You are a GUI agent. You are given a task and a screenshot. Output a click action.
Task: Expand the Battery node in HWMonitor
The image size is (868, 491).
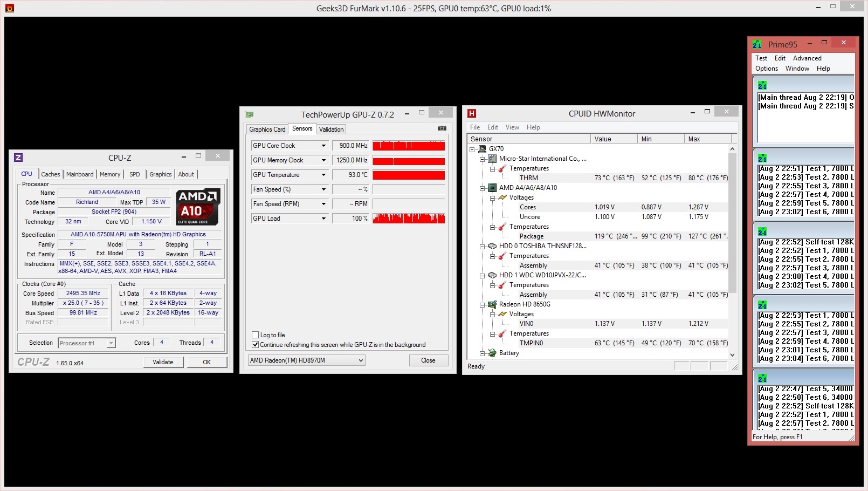483,353
